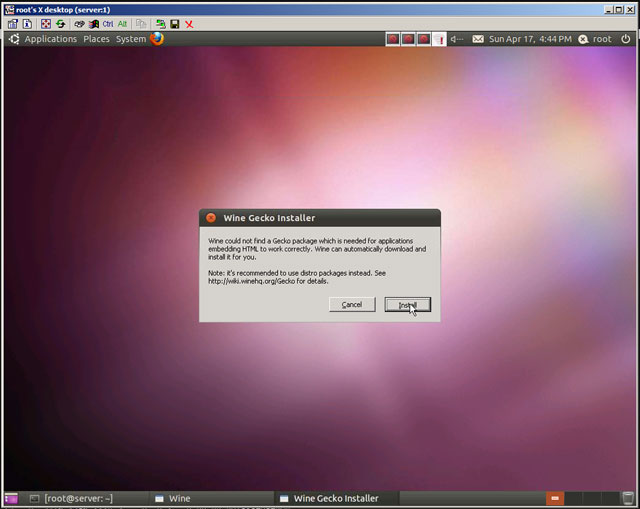640x509 pixels.
Task: Open the Trash icon in bottom panel
Action: point(627,498)
